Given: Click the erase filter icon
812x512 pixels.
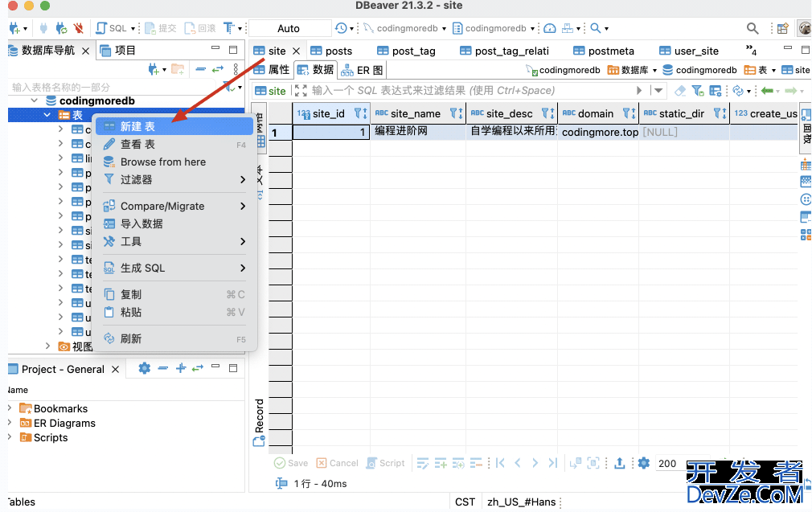Looking at the screenshot, I should pyautogui.click(x=680, y=91).
